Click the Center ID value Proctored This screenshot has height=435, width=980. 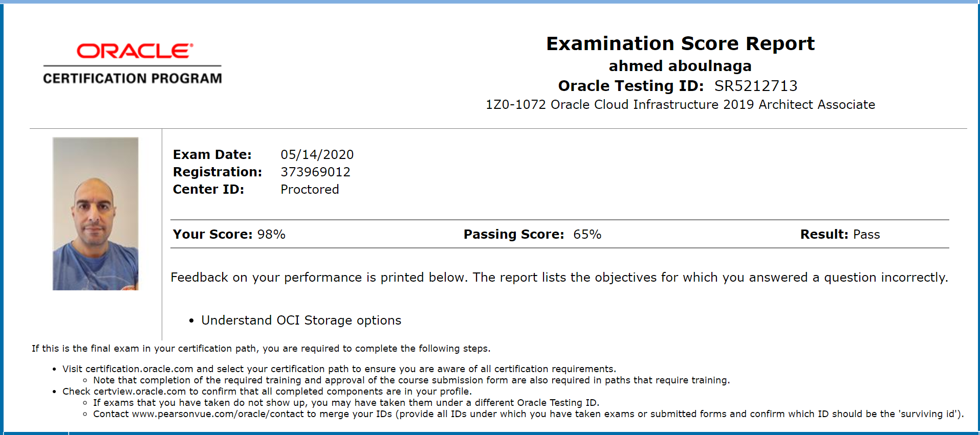310,189
